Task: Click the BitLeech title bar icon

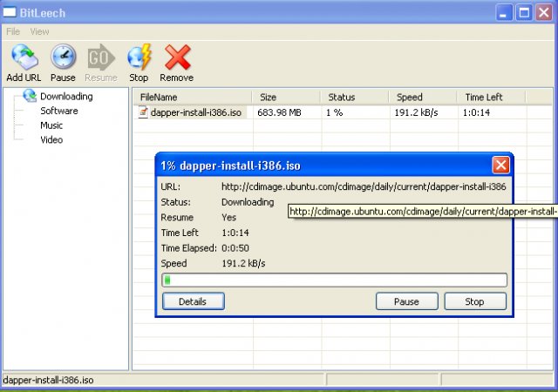Action: (x=10, y=12)
